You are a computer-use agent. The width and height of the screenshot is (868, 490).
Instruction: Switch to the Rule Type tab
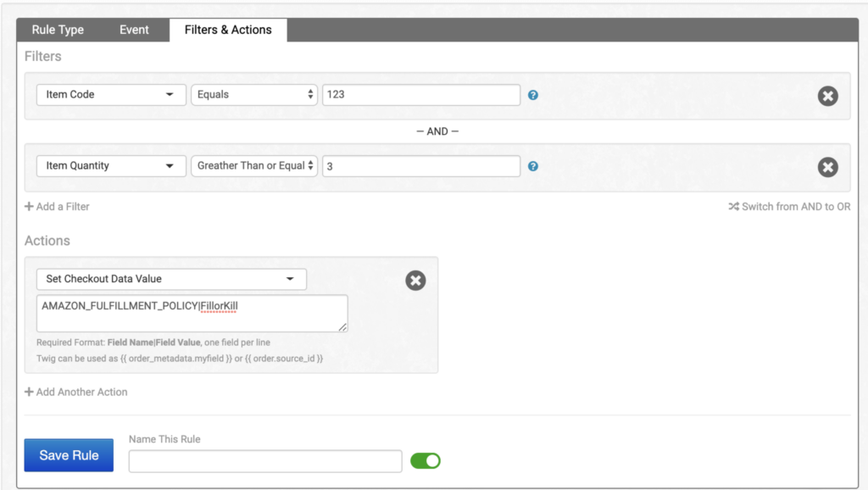58,30
